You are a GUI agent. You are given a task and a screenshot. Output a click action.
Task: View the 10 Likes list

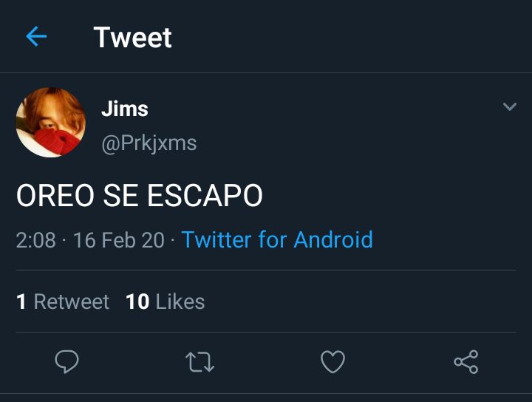pyautogui.click(x=166, y=301)
